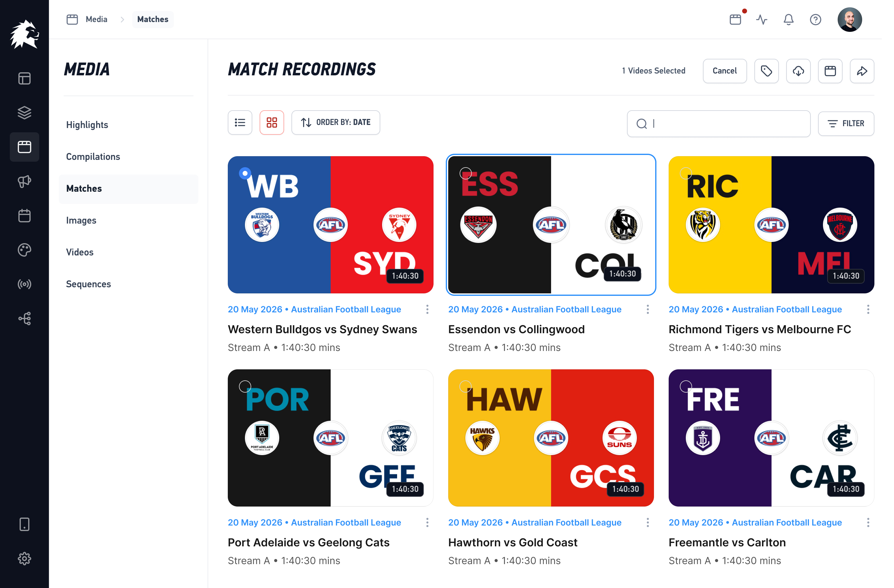
Task: Open the notifications bell icon
Action: tap(788, 20)
